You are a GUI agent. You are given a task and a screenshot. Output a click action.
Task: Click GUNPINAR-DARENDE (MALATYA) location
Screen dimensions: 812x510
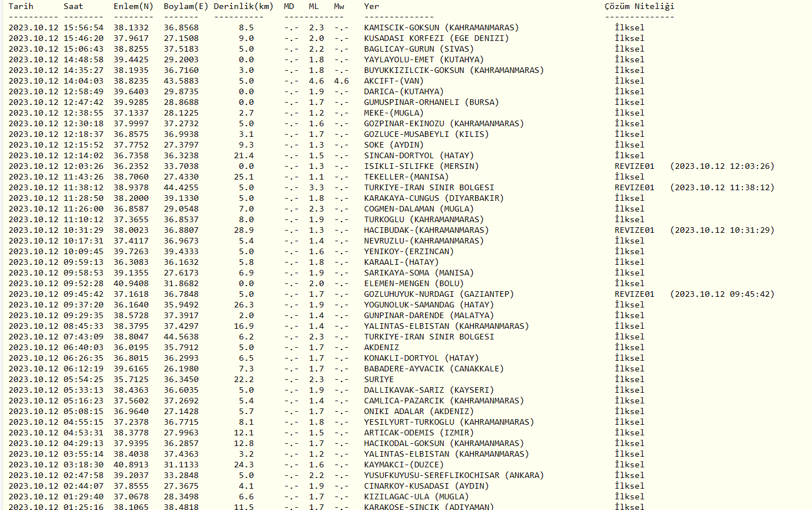[x=429, y=315]
